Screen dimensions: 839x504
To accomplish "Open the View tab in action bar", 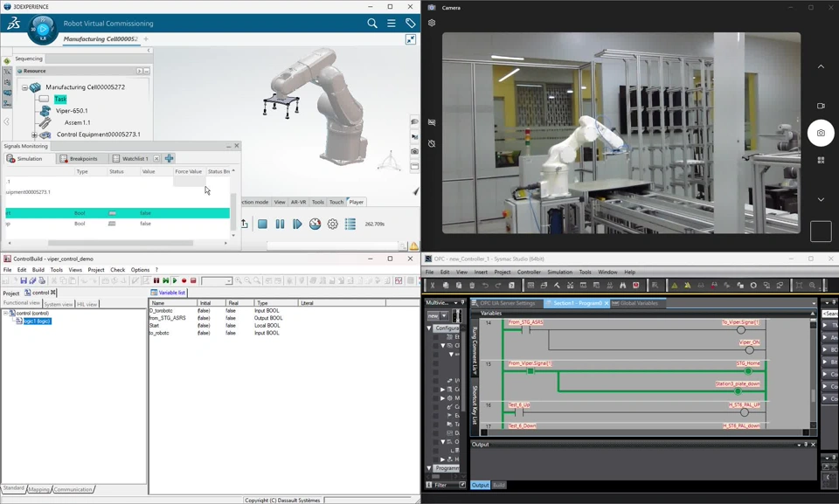I will pyautogui.click(x=280, y=202).
